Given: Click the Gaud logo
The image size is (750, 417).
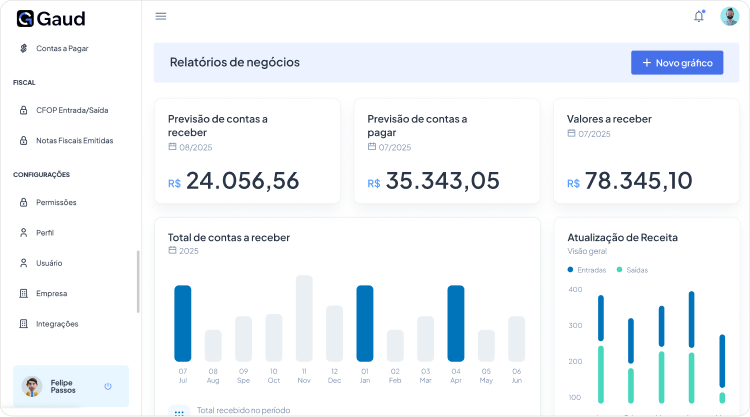Looking at the screenshot, I should 51,18.
